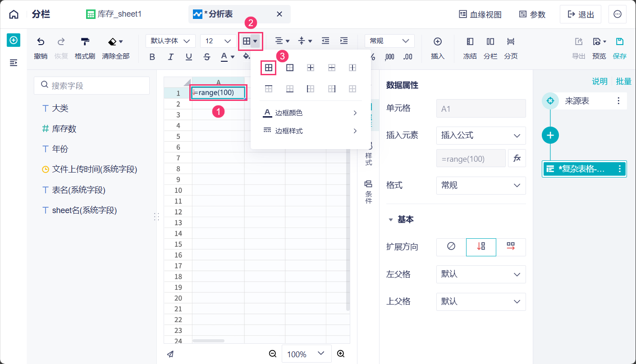Click the 退出 exit button

(581, 14)
